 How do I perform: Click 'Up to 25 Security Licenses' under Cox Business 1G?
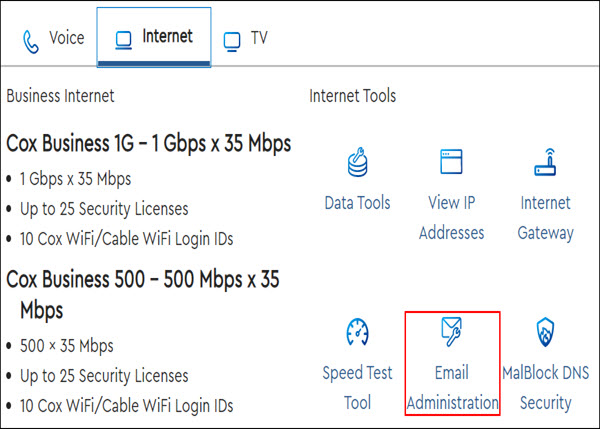tap(104, 209)
